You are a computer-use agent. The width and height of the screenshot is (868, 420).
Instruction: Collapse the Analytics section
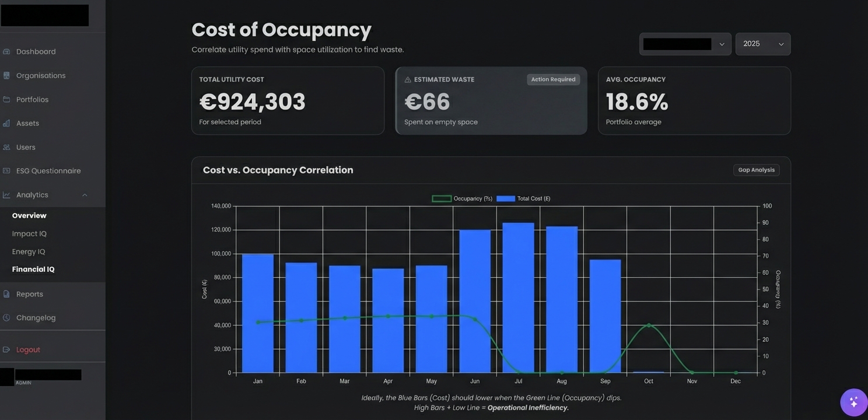pyautogui.click(x=85, y=194)
